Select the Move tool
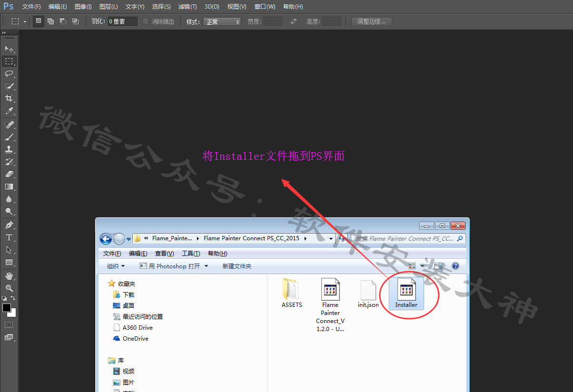The image size is (573, 392). [x=9, y=49]
